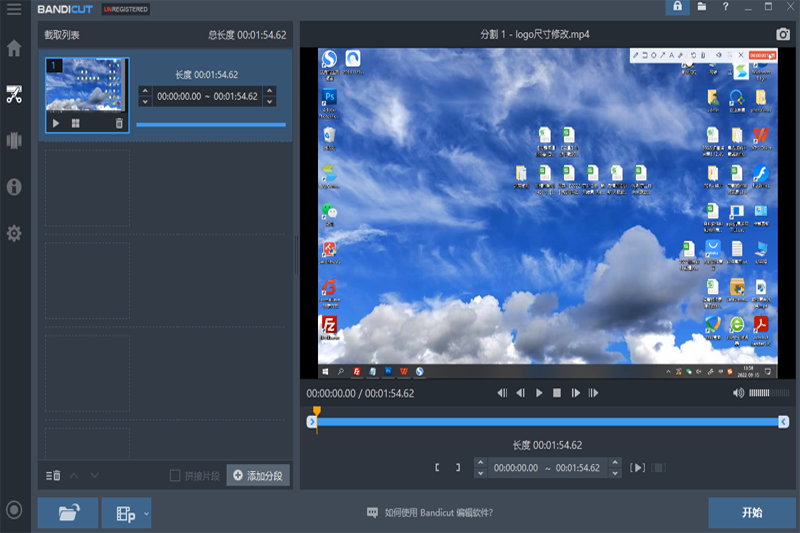Select the Cut mode scissors icon

click(x=14, y=95)
